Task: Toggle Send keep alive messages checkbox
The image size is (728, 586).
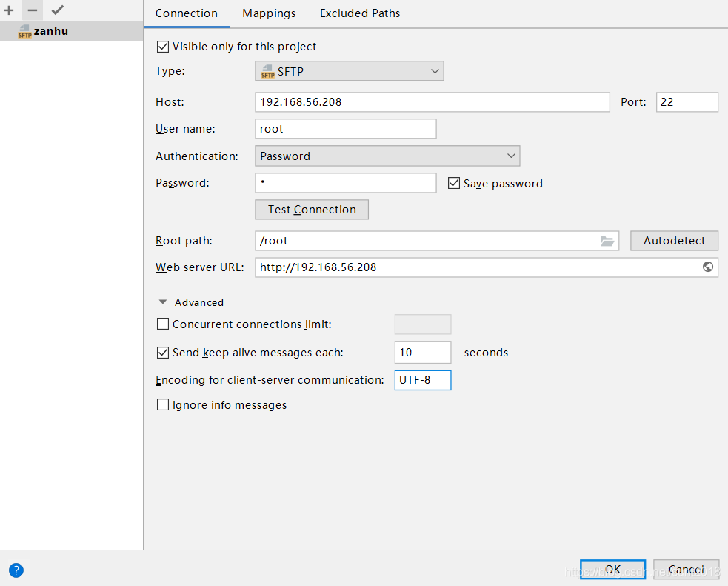Action: [162, 353]
